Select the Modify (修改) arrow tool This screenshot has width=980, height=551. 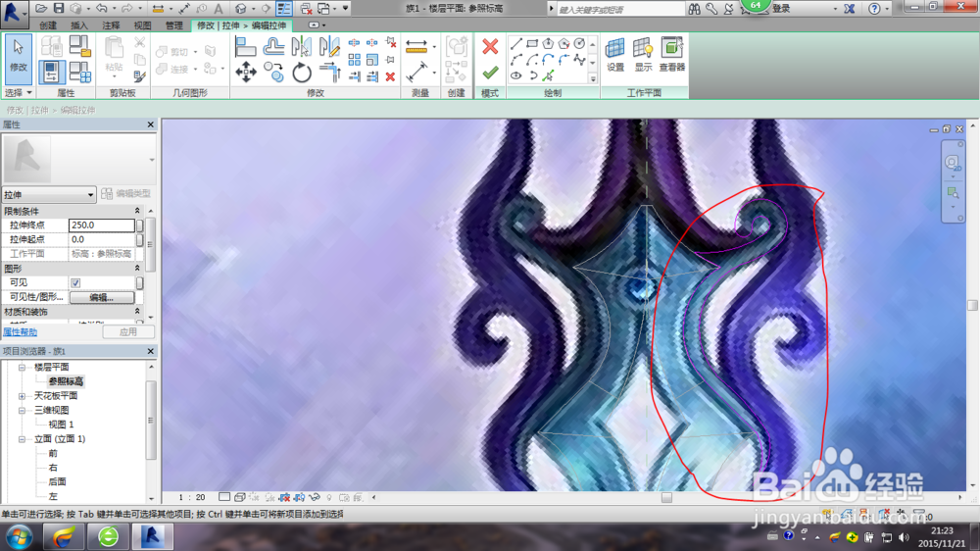coord(18,60)
